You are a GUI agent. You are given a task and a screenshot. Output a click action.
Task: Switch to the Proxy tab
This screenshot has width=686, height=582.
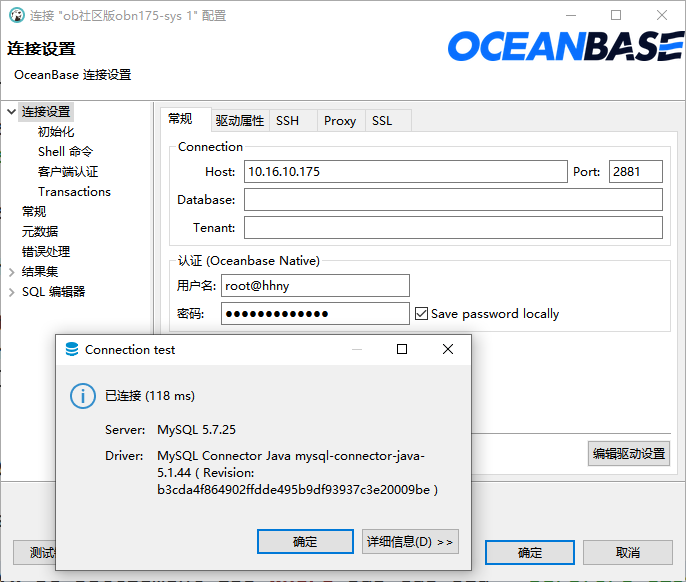[x=340, y=121]
